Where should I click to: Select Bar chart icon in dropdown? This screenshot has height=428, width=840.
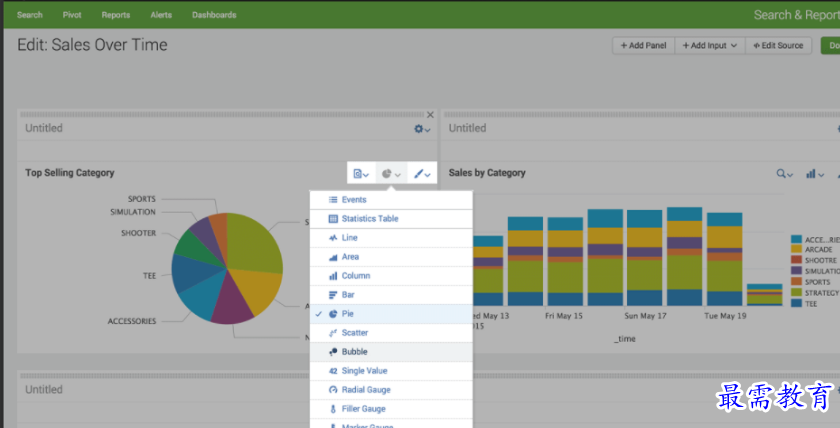(x=333, y=295)
